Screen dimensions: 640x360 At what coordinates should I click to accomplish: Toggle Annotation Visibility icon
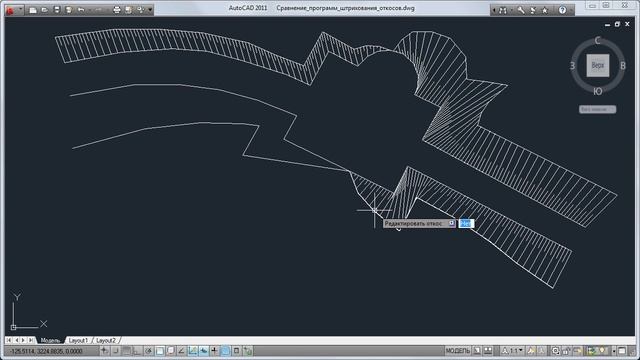coord(531,351)
